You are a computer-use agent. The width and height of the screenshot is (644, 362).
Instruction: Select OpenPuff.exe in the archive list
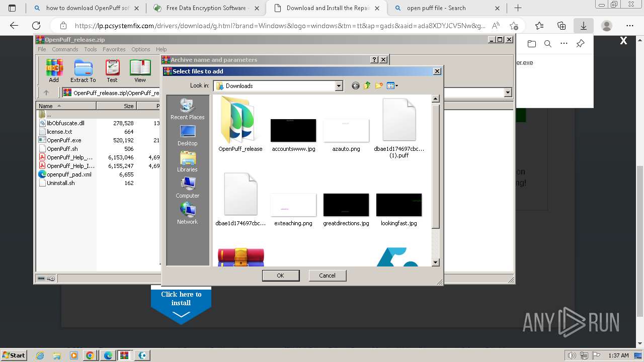pos(64,140)
